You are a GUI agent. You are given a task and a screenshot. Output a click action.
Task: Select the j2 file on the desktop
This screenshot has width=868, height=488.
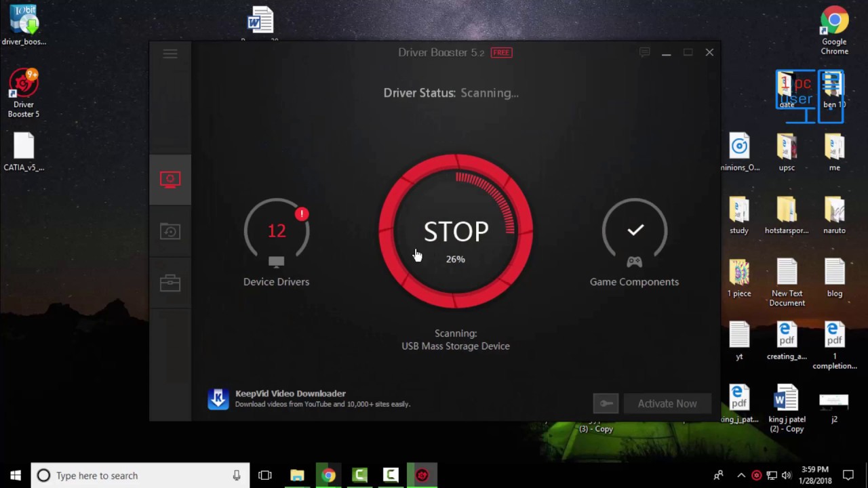pos(834,408)
